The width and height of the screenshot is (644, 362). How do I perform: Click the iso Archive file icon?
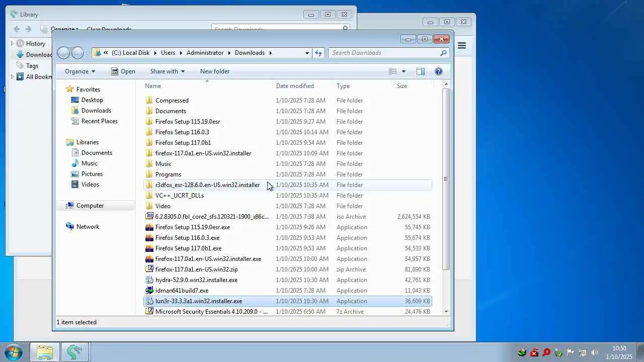click(x=149, y=217)
